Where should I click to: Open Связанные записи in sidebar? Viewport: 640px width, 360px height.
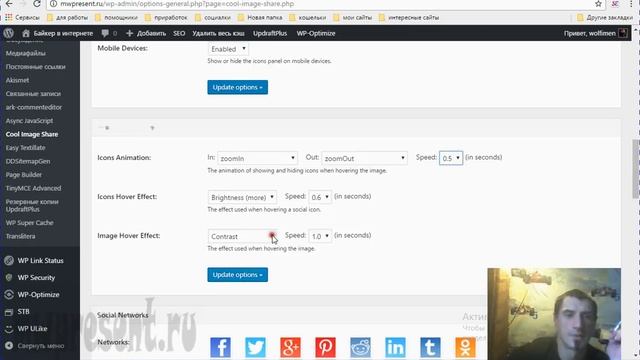click(x=33, y=93)
